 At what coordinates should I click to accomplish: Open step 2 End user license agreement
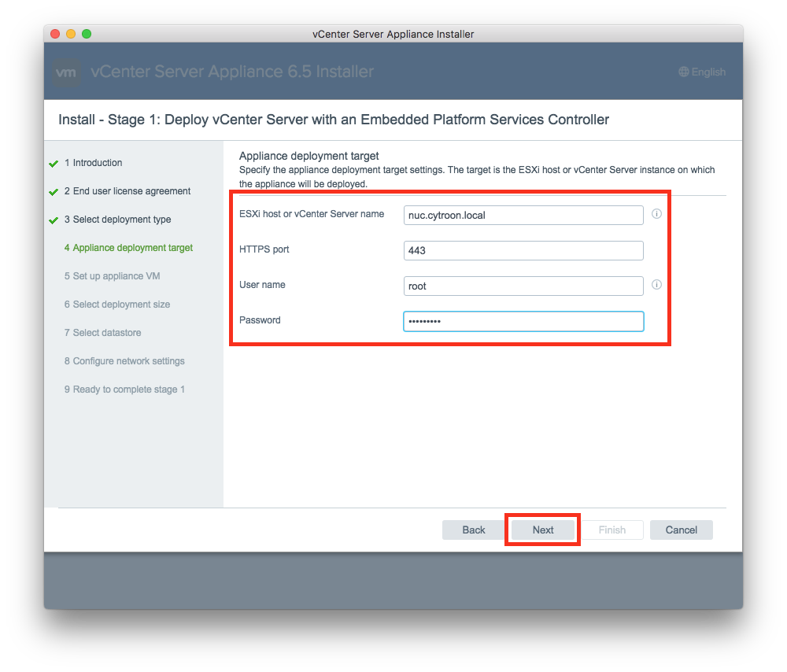pos(127,191)
